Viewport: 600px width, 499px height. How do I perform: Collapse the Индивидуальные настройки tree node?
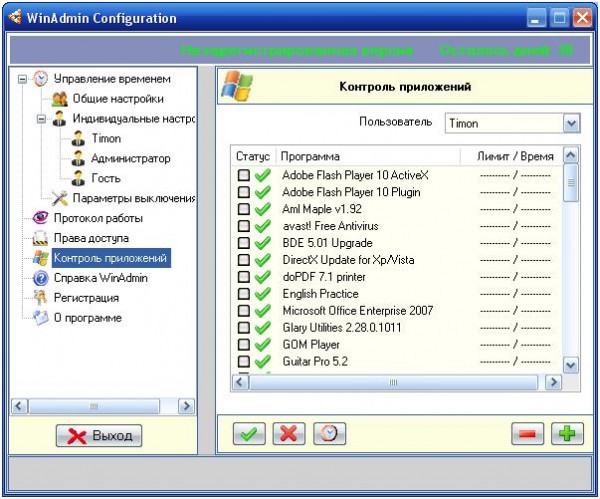[x=41, y=119]
